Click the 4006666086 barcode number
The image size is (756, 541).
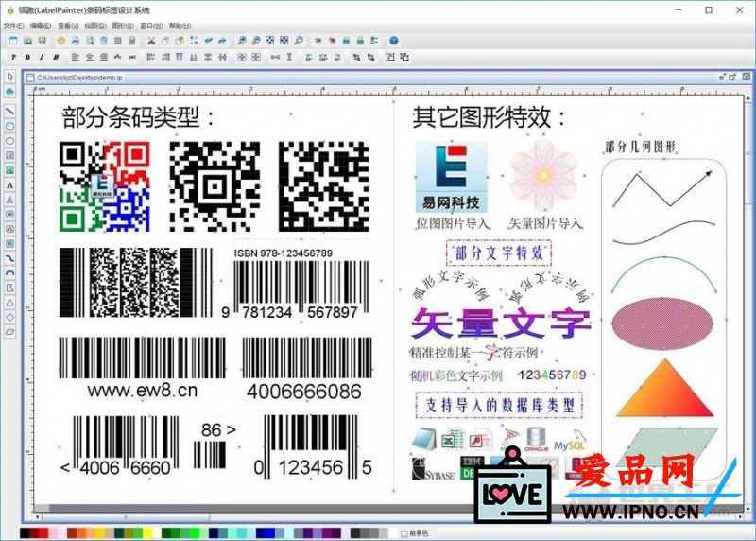[x=303, y=392]
